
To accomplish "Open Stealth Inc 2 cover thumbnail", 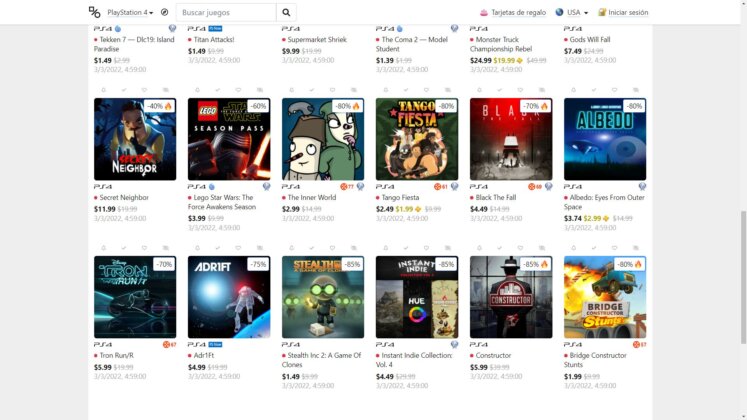I will point(323,297).
